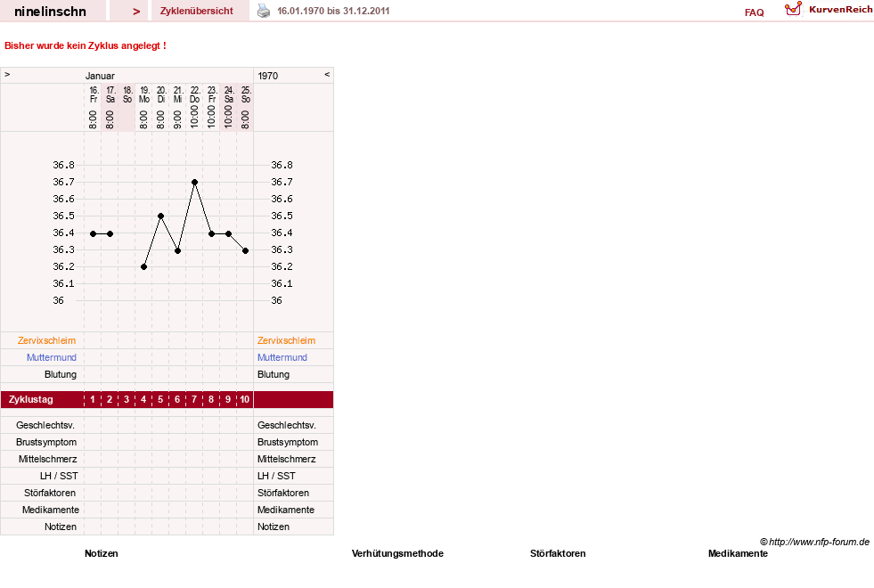The height and width of the screenshot is (588, 874).
Task: Click the Notizen heading below the table
Action: 102,553
